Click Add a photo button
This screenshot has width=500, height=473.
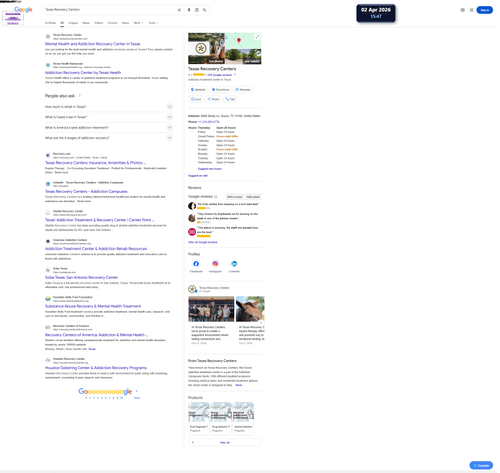pyautogui.click(x=253, y=197)
